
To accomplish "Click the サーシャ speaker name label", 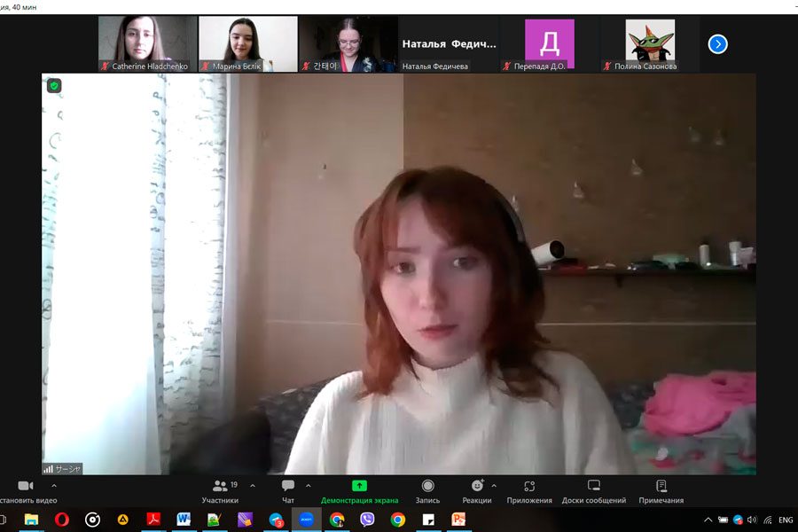I will coord(67,469).
